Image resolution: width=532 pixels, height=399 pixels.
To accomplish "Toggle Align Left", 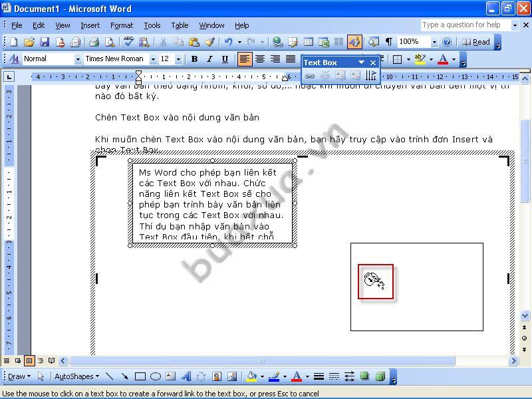I will [x=245, y=59].
